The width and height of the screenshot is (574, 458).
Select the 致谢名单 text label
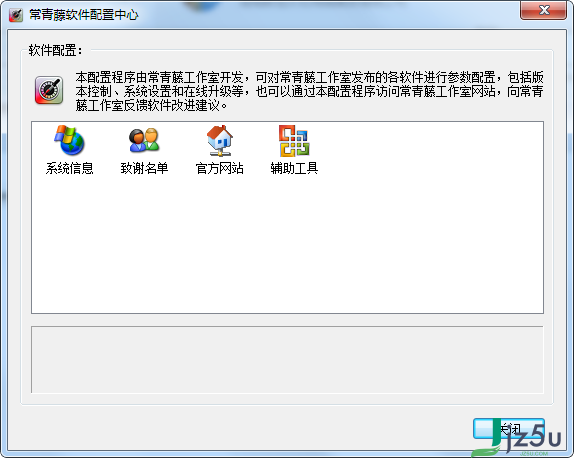144,168
